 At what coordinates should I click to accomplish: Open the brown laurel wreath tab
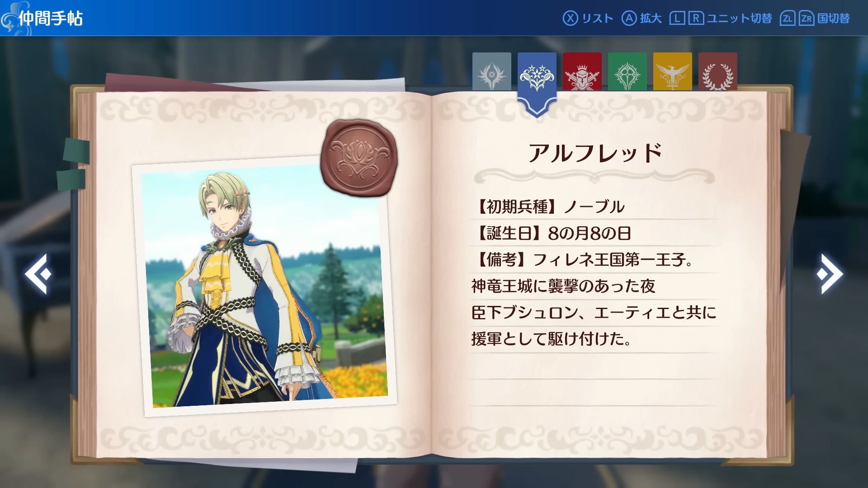718,71
